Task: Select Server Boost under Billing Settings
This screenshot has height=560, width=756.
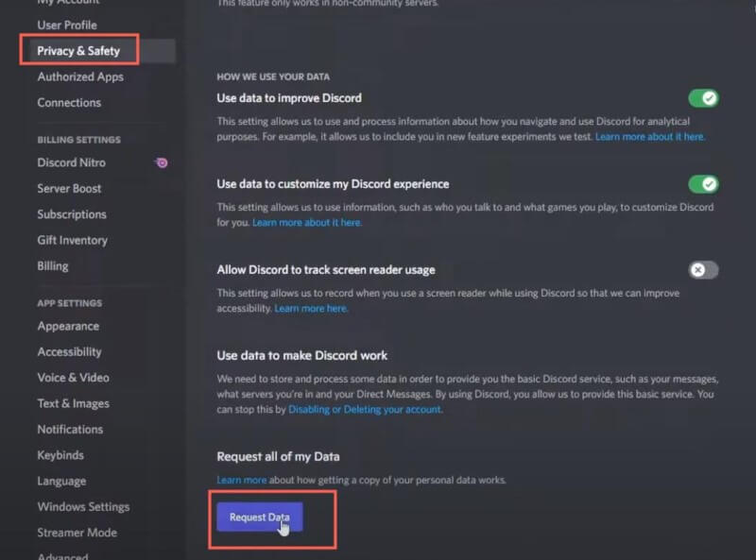Action: click(70, 188)
